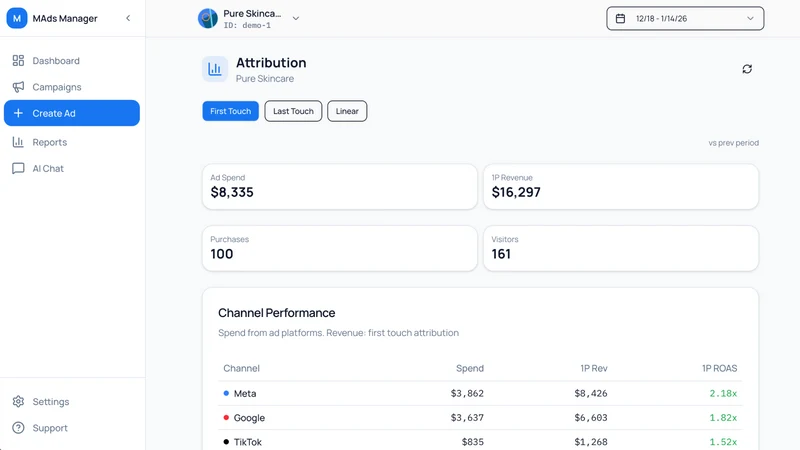Go to Campaigns in the sidebar

point(71,87)
